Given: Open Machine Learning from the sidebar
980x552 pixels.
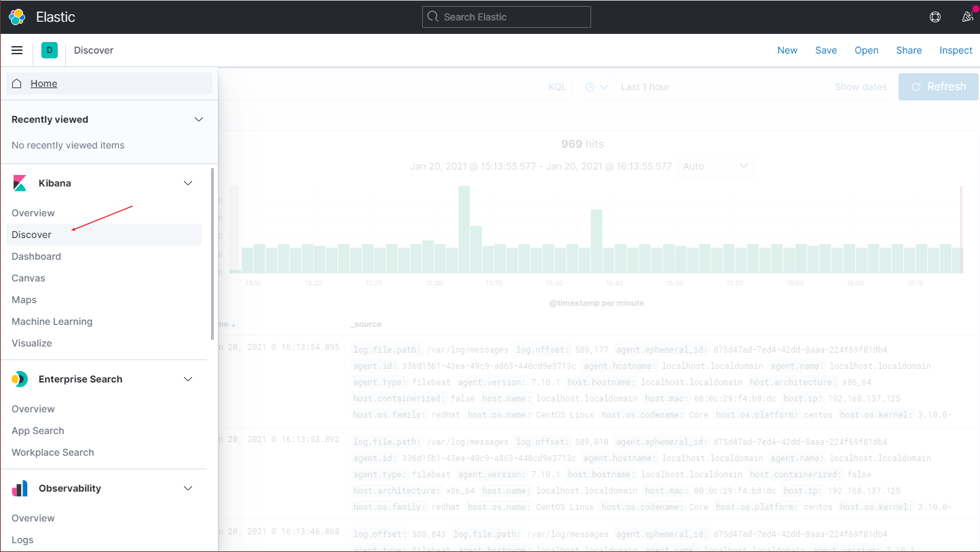Looking at the screenshot, I should click(x=52, y=321).
